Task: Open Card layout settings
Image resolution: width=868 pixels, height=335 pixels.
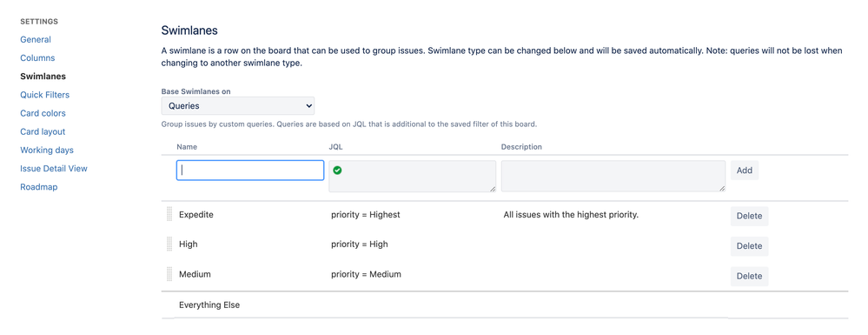Action: pos(43,131)
